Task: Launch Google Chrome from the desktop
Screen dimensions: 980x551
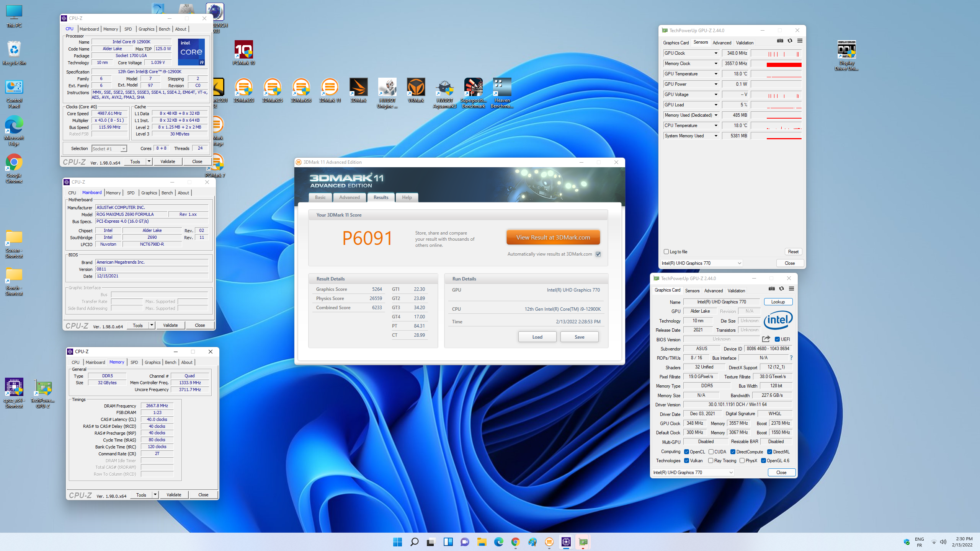Action: pos(14,169)
